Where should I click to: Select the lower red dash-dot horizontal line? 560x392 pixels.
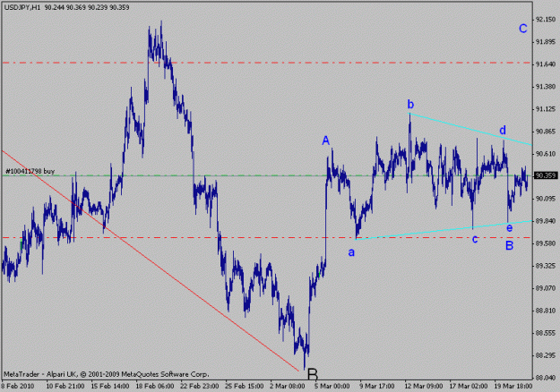click(x=267, y=237)
